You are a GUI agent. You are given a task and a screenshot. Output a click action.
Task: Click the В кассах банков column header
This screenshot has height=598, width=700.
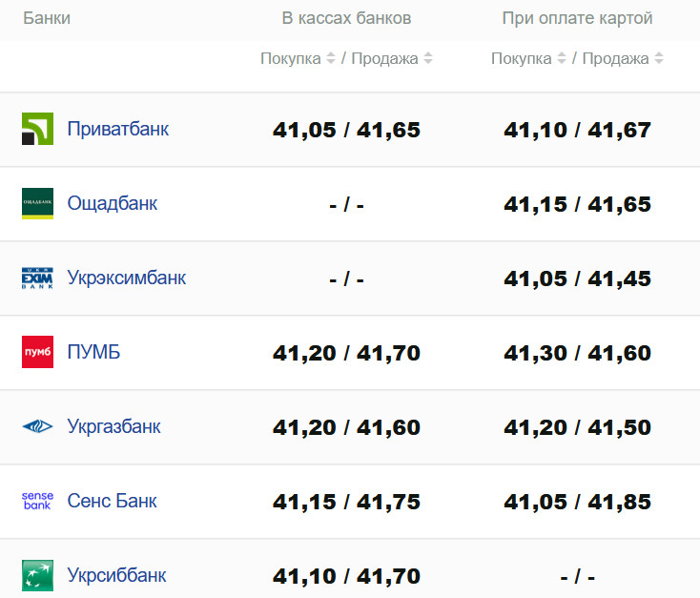pos(346,18)
